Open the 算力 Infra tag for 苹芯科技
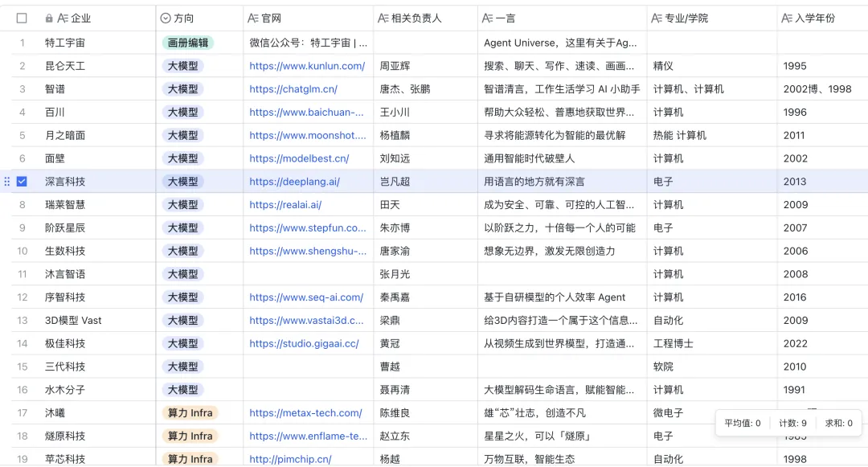 coord(190,459)
